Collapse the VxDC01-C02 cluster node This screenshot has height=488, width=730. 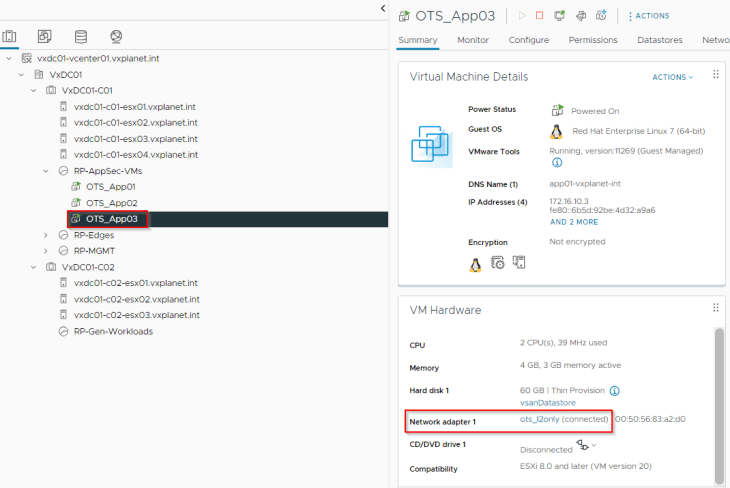tap(33, 267)
